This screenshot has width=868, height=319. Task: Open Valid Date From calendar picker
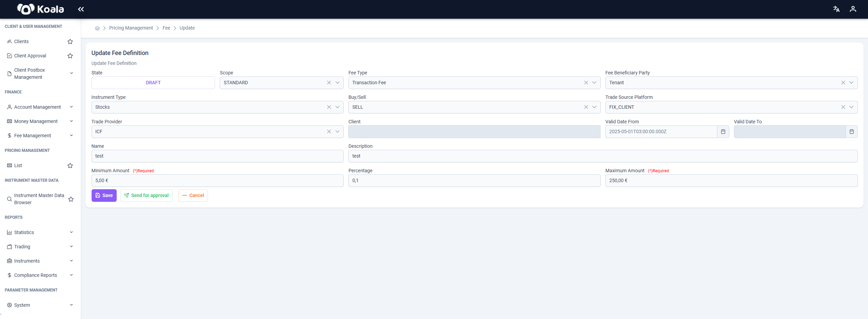723,131
